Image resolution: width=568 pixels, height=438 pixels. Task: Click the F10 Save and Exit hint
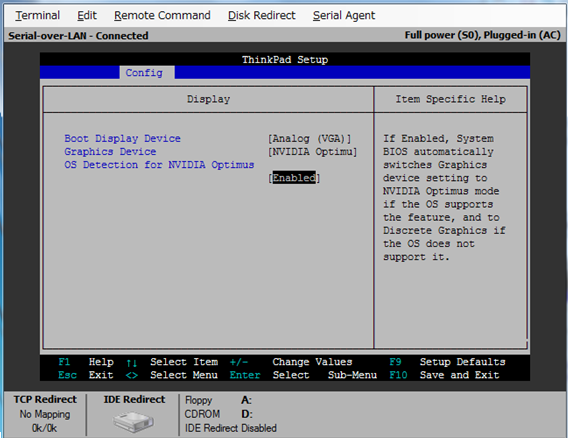pyautogui.click(x=444, y=375)
